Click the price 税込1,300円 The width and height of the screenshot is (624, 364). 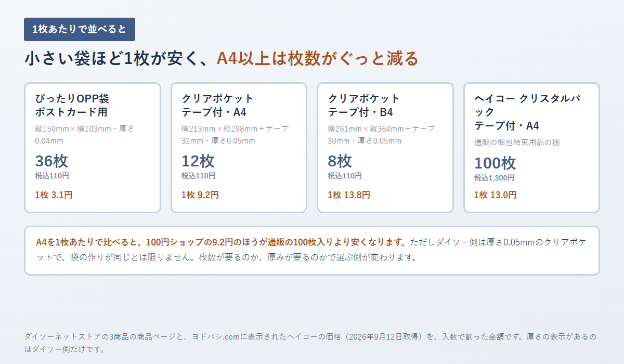[x=494, y=178]
